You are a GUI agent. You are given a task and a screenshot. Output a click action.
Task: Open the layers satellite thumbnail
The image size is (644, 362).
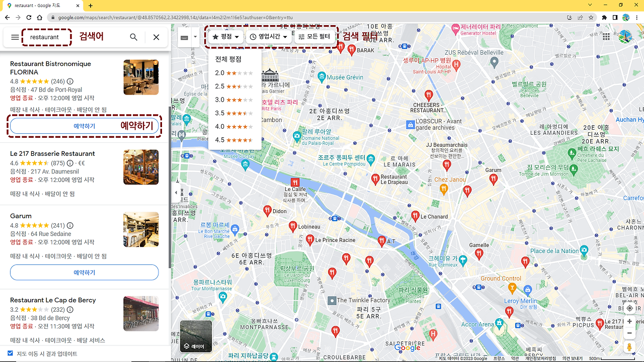tap(196, 336)
